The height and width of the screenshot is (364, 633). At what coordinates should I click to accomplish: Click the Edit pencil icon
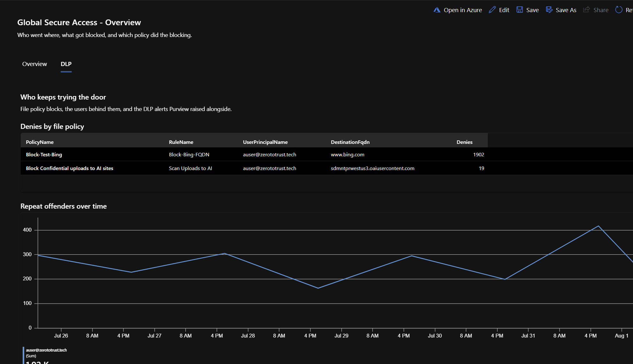(x=492, y=10)
